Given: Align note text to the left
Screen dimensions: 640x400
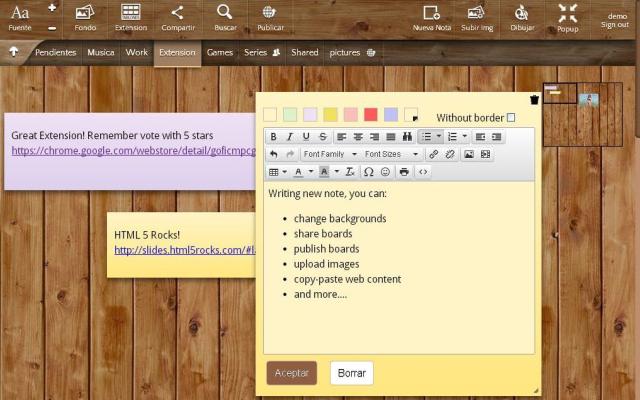Looking at the screenshot, I should 342,137.
